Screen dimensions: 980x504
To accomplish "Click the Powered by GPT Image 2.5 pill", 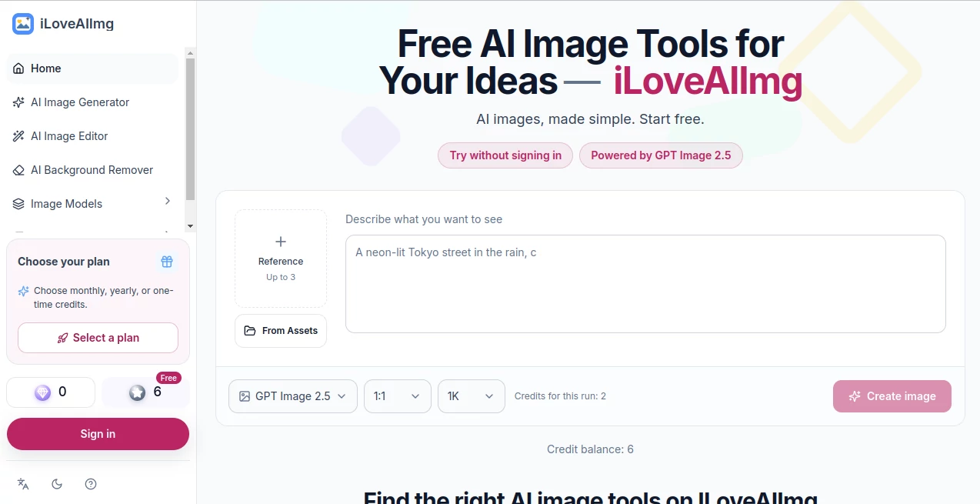I will [661, 155].
